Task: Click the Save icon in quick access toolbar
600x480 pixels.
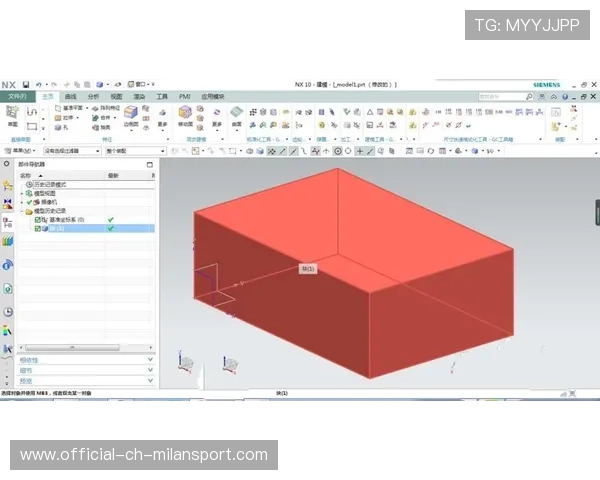Action: [x=27, y=85]
